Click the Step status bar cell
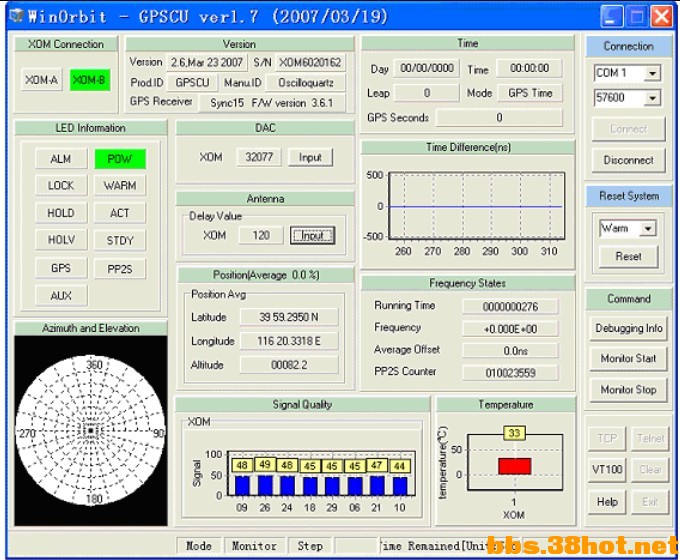This screenshot has width=680, height=560. click(310, 546)
